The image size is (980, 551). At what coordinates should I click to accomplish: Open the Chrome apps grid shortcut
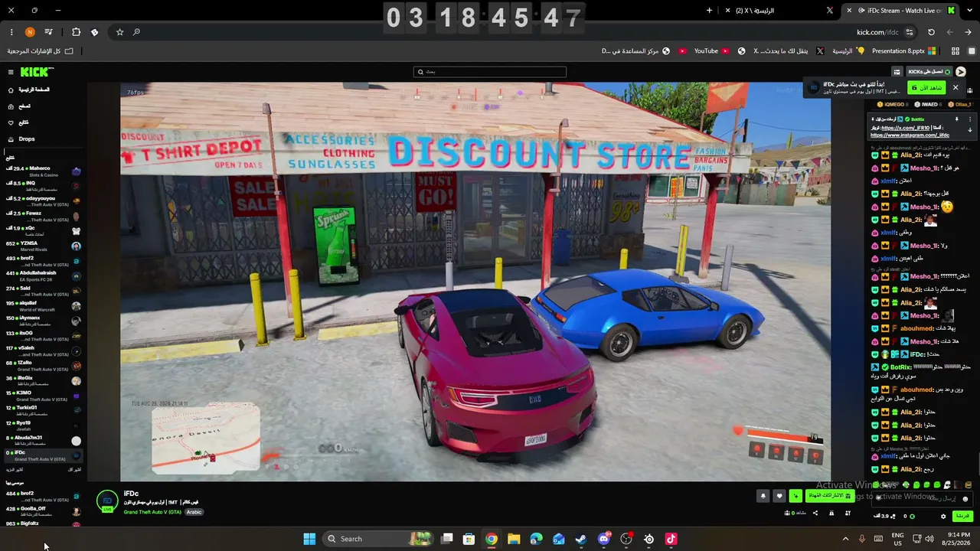click(955, 51)
